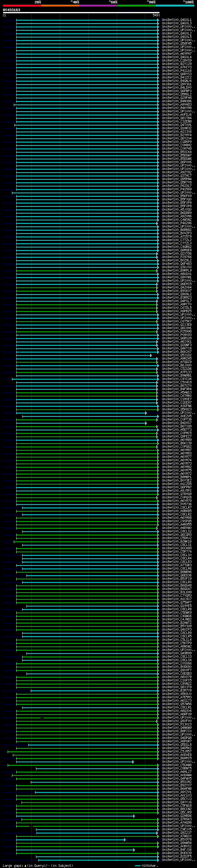Click the arrowhead ending UniRef100_Q2HRD6's bar
This screenshot has height=868, width=197.
[134, 816]
